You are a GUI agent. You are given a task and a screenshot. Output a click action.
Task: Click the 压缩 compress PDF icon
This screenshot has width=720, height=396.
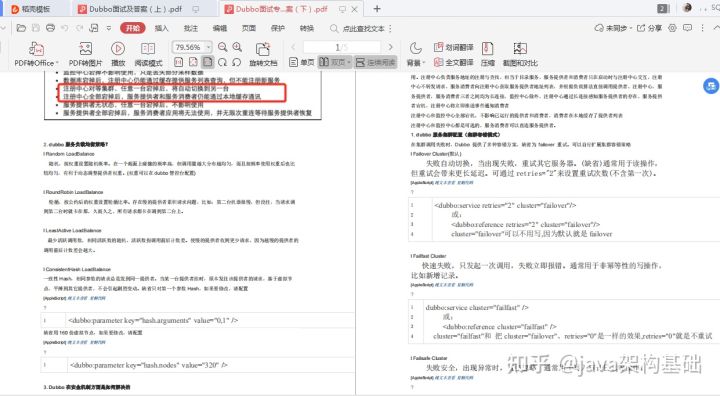tap(488, 54)
